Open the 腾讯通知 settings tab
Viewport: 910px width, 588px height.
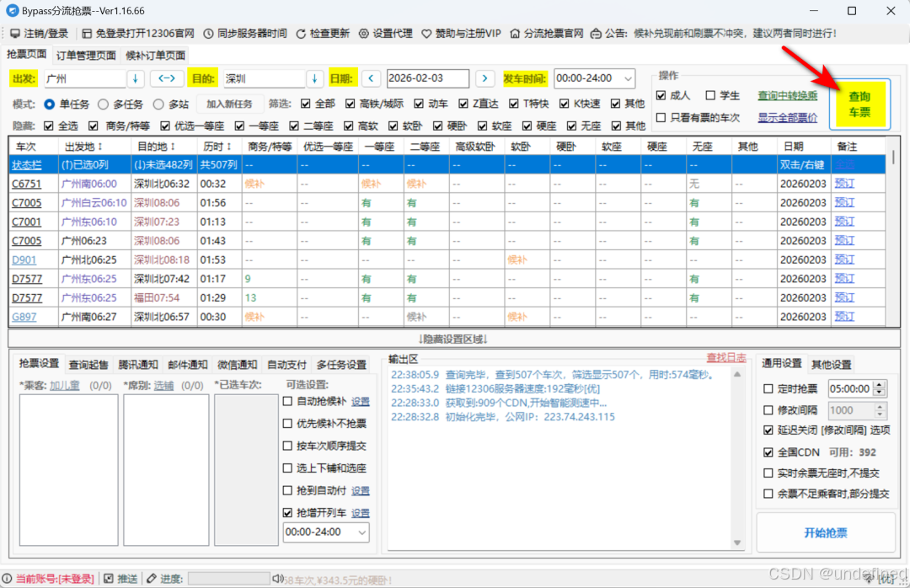(138, 365)
